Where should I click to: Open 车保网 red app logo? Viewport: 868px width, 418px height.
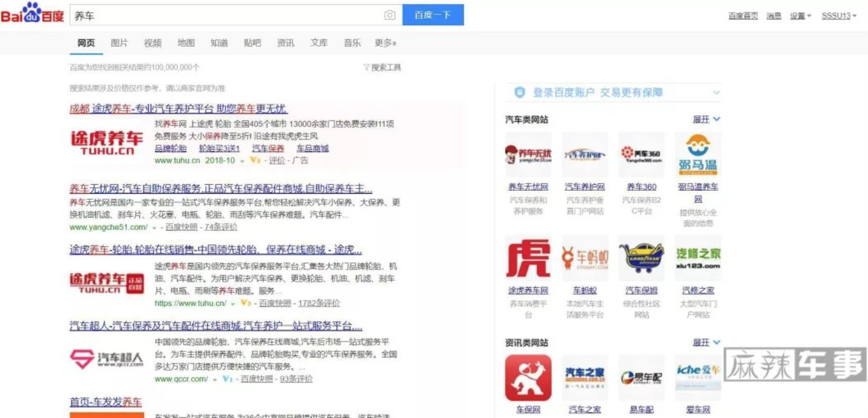[x=528, y=378]
